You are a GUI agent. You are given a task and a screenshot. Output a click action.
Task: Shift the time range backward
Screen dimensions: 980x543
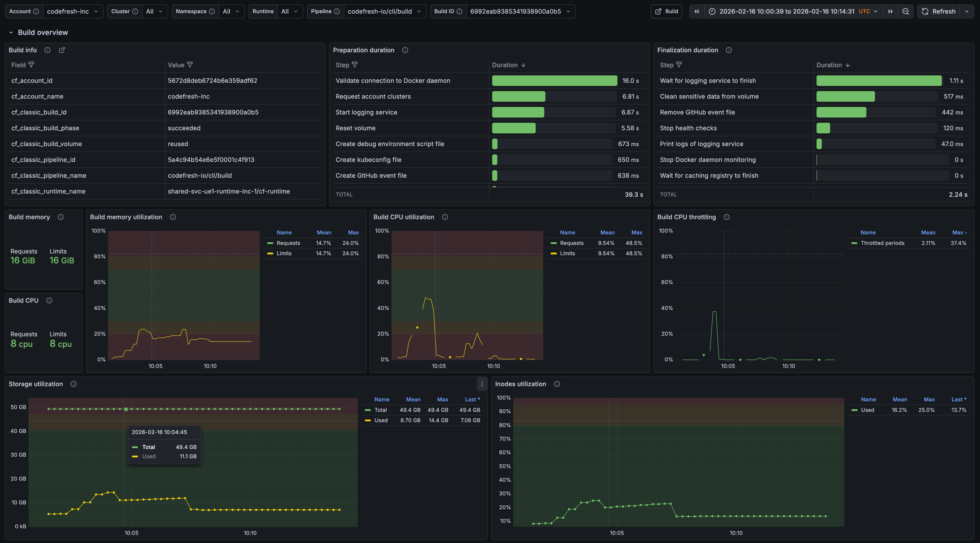pyautogui.click(x=696, y=11)
